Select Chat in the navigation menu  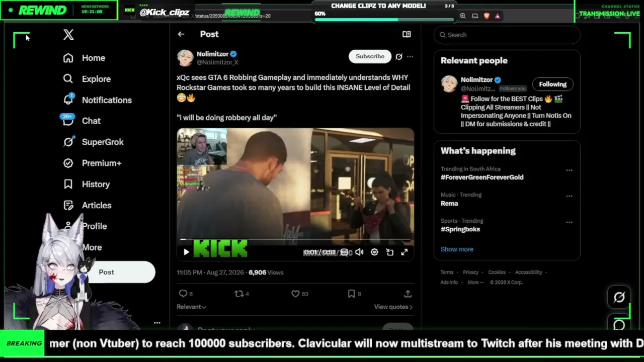pos(91,121)
